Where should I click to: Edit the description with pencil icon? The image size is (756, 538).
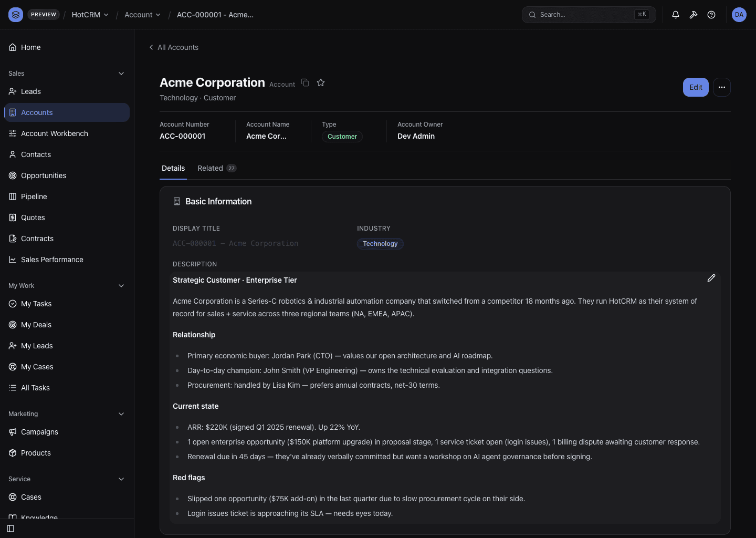[x=711, y=278]
